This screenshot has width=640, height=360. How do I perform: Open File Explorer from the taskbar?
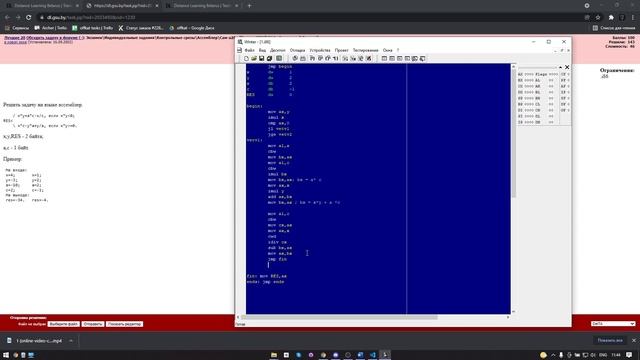point(274,355)
